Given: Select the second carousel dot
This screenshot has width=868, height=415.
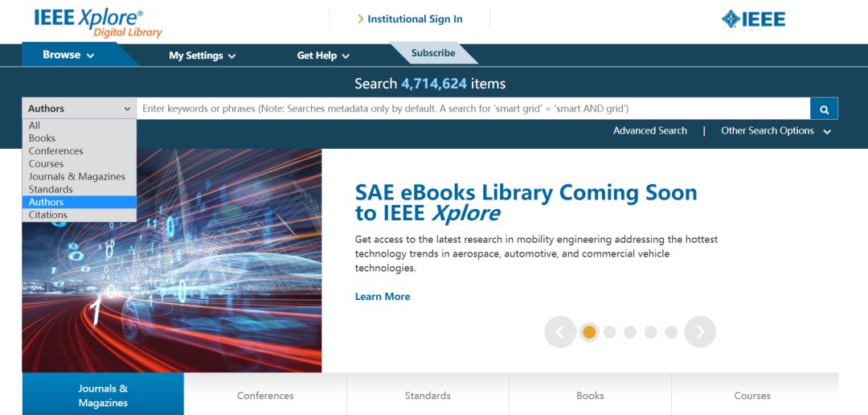Looking at the screenshot, I should coord(609,332).
